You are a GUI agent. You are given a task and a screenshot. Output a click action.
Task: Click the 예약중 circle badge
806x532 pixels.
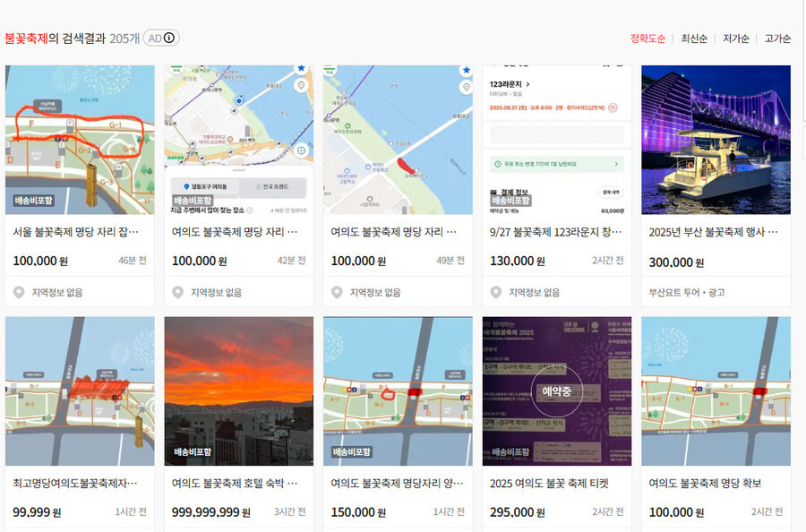pyautogui.click(x=556, y=391)
